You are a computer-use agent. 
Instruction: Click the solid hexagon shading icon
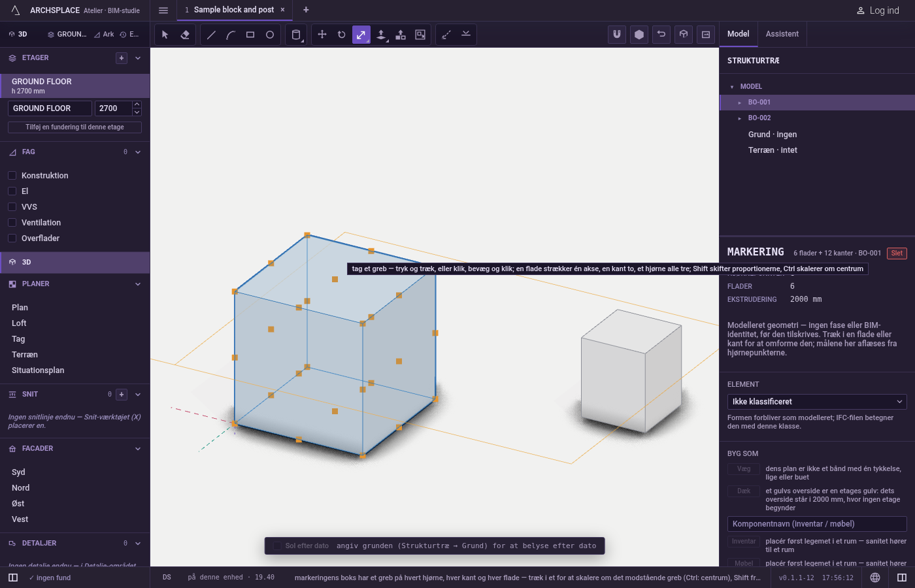coord(639,35)
